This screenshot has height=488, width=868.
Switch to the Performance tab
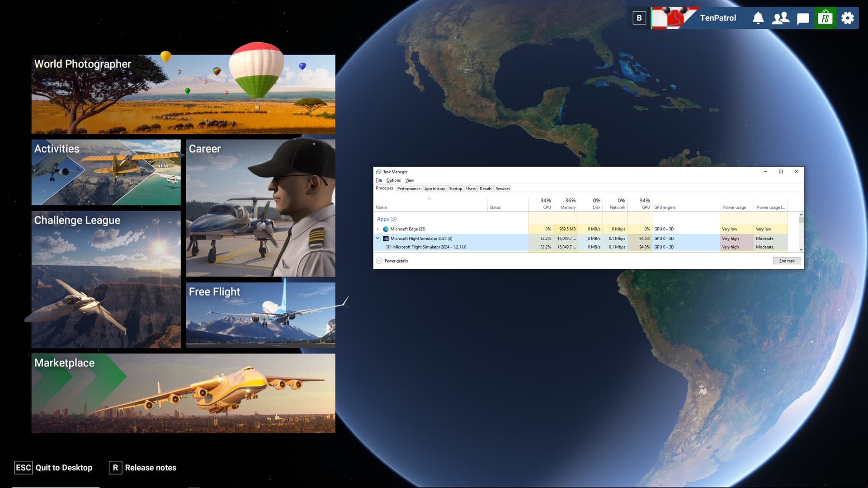coord(409,189)
